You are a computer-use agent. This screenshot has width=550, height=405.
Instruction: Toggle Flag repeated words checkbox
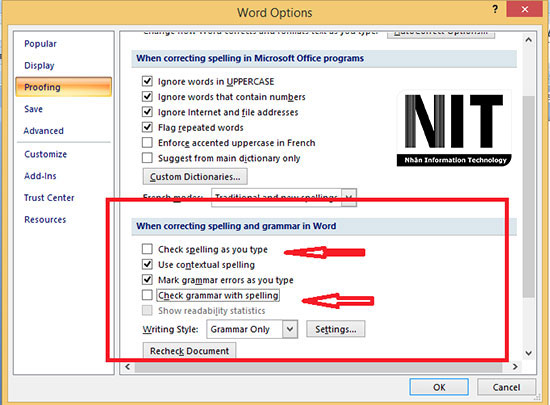147,127
